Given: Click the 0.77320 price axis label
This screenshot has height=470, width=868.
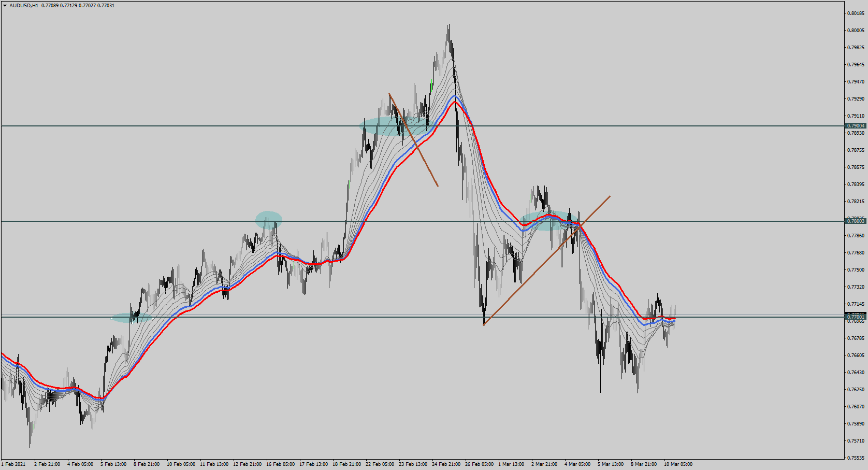Looking at the screenshot, I should pos(856,287).
